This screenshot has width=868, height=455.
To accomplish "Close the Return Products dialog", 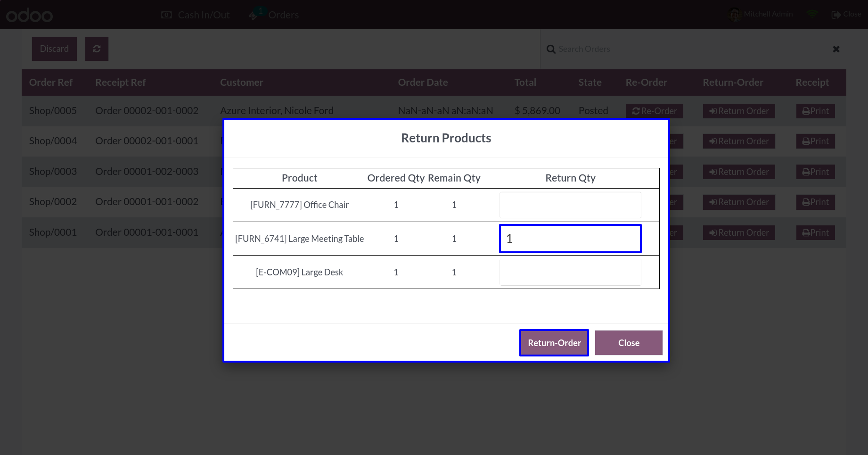I will tap(629, 343).
